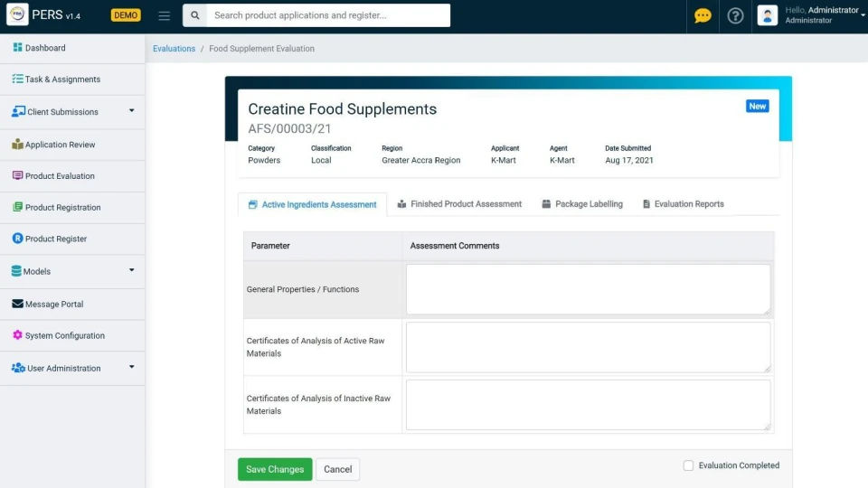Click the Evaluation Reports document icon
868x488 pixels.
646,204
